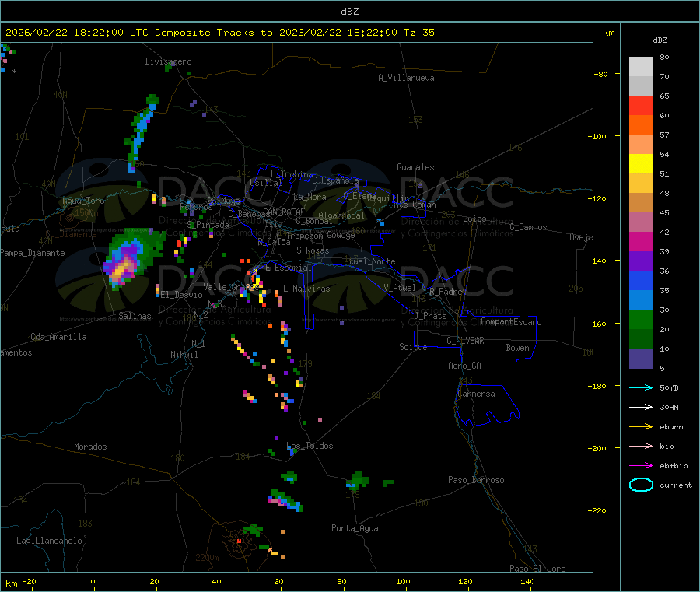Image resolution: width=700 pixels, height=592 pixels.
Task: Click the 'Goudge' map label
Action: pyautogui.click(x=341, y=235)
